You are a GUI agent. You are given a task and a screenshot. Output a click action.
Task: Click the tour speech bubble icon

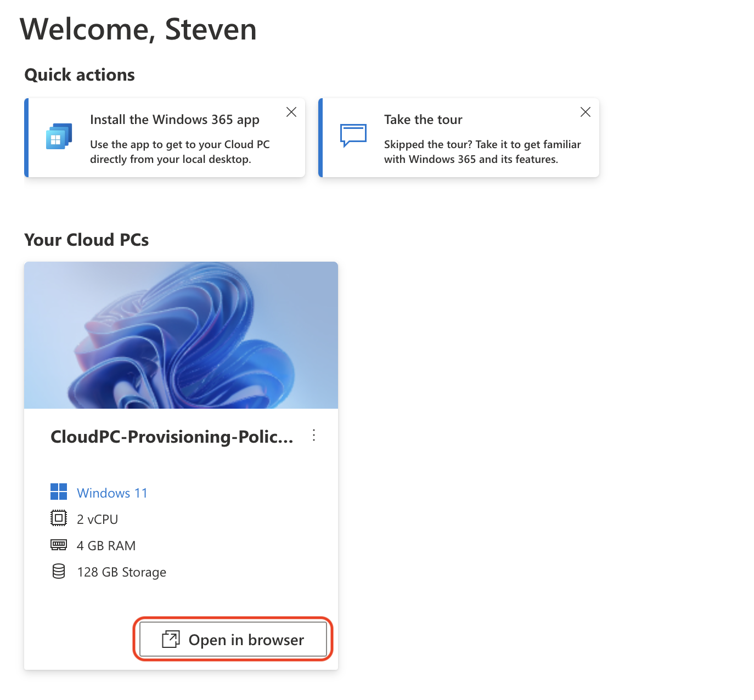[x=353, y=136]
